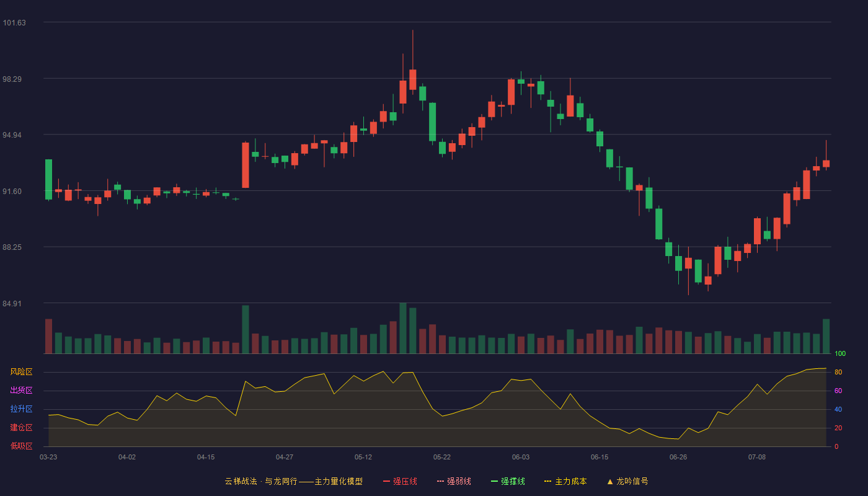Image resolution: width=868 pixels, height=496 pixels.
Task: Click the 07-08 date label
Action: click(x=757, y=457)
